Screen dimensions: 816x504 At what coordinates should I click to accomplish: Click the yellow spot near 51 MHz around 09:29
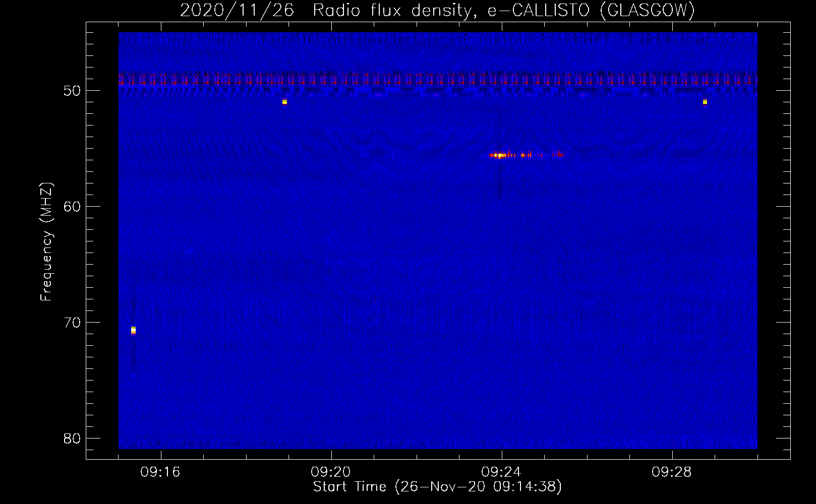tap(705, 102)
